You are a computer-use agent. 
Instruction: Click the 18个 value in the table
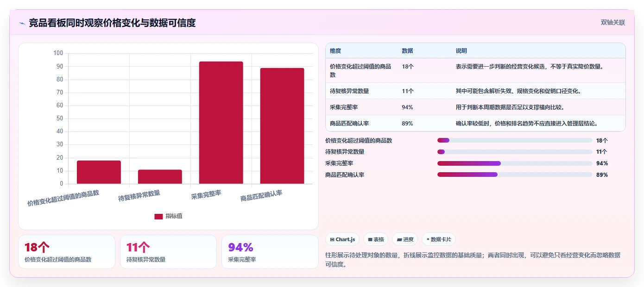tap(408, 67)
